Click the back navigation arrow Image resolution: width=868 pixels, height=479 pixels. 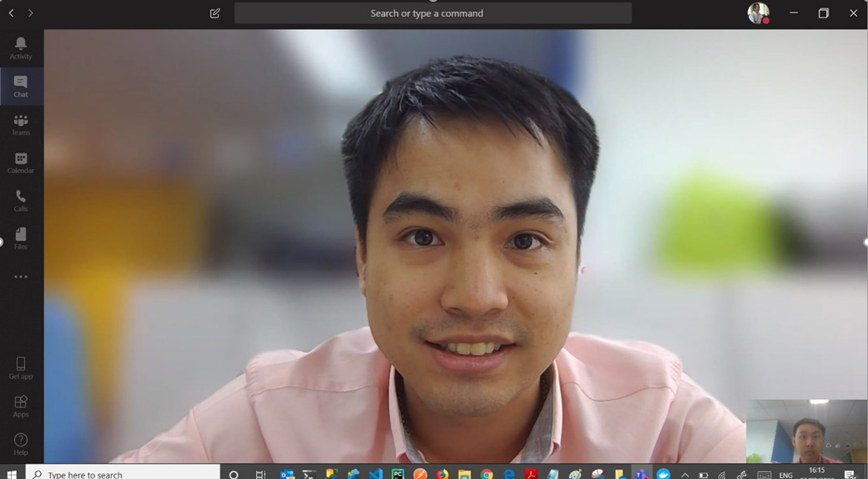pyautogui.click(x=11, y=13)
